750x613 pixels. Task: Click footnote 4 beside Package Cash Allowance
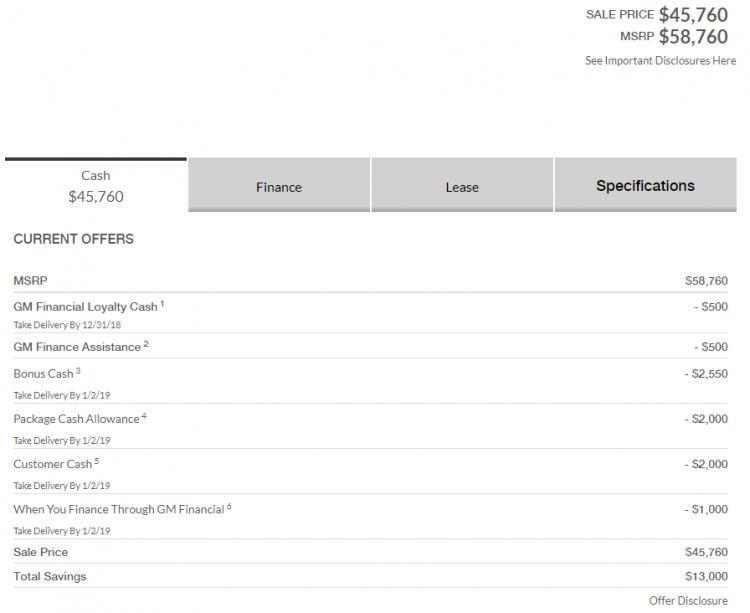(144, 416)
